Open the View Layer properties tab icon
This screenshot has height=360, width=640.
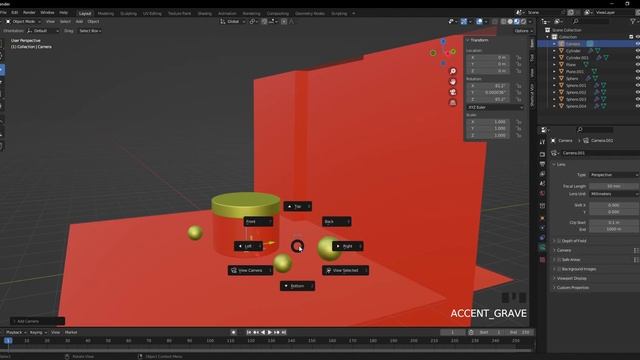[x=542, y=174]
